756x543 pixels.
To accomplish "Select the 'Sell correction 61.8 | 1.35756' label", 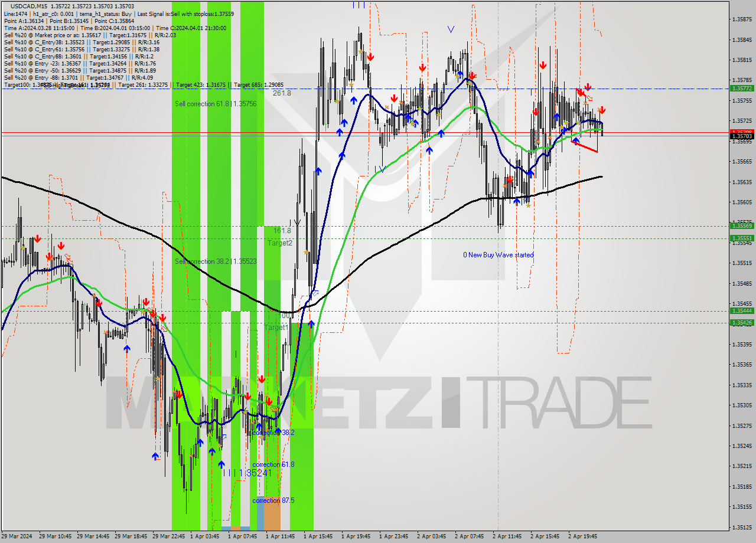I will tap(216, 103).
